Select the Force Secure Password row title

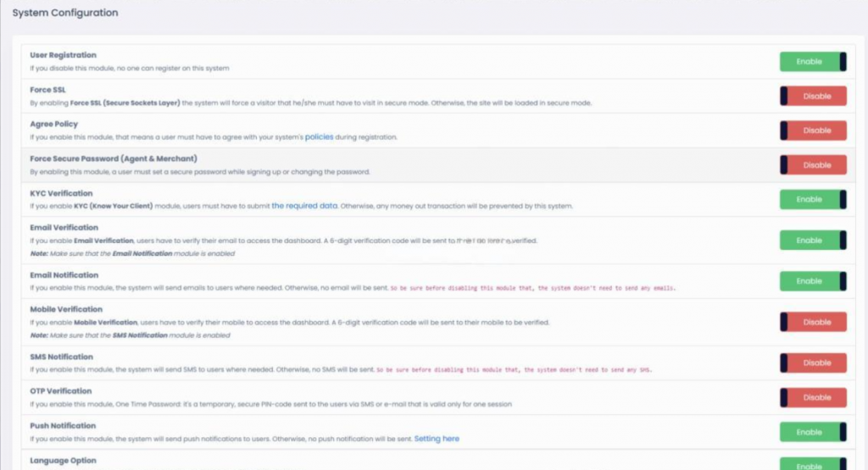point(114,159)
